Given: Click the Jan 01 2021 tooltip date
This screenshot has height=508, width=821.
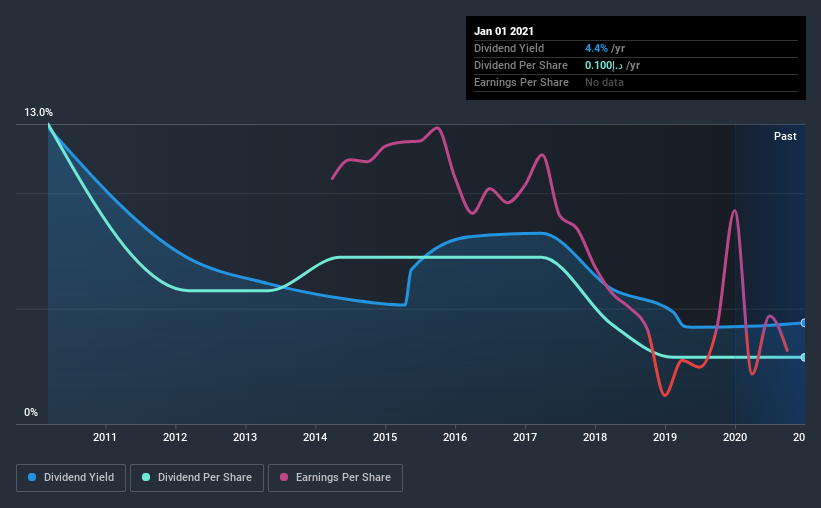Looking at the screenshot, I should [504, 31].
